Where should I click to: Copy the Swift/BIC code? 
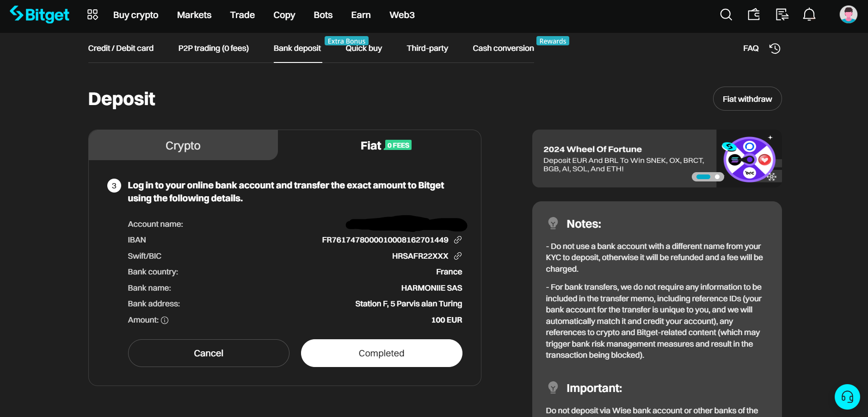coord(458,256)
